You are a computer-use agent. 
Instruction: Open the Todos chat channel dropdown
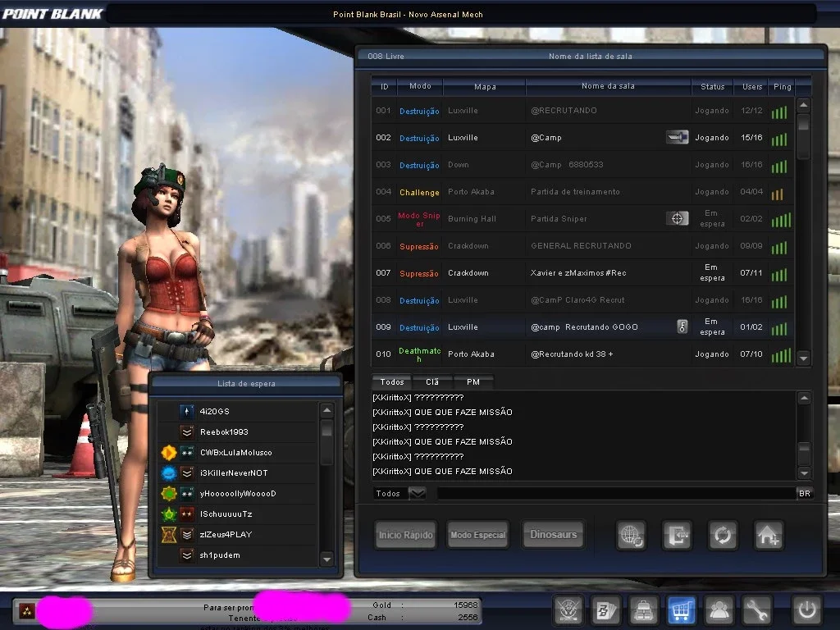pos(417,493)
